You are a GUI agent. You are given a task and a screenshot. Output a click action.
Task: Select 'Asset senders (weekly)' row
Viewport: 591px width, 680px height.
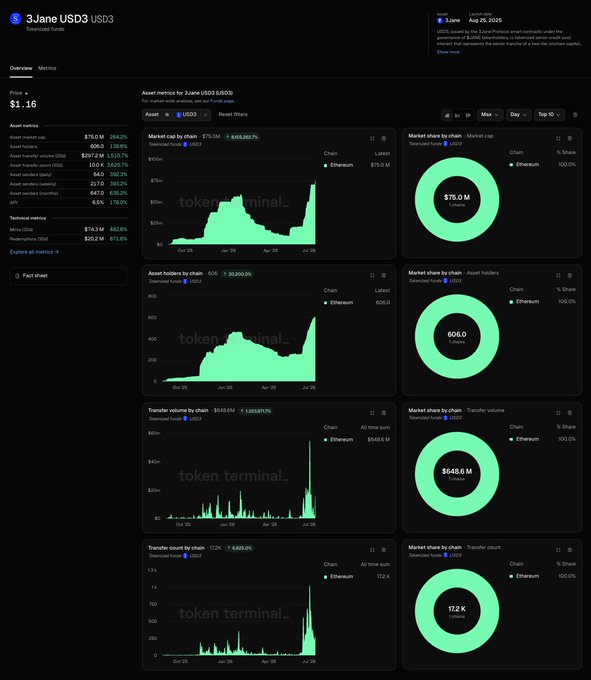tap(69, 184)
